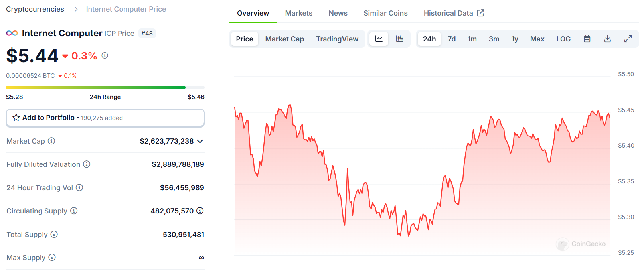The width and height of the screenshot is (644, 272).
Task: Click the $56,455,989 trading volume value
Action: point(182,187)
